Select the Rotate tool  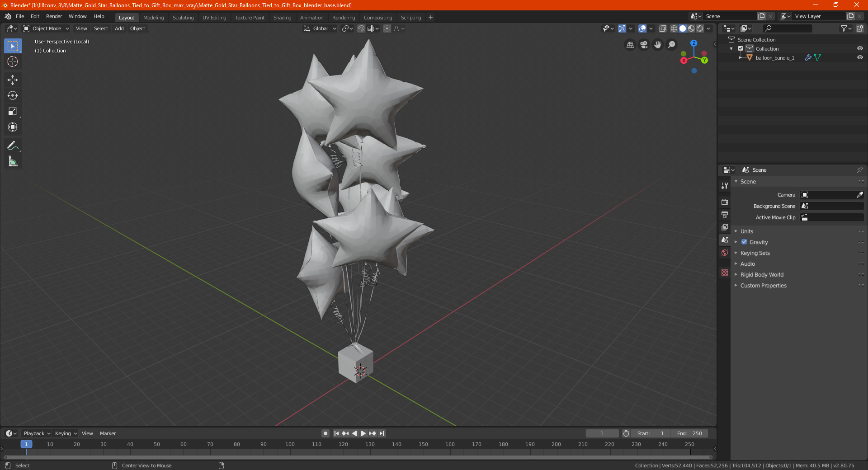13,96
